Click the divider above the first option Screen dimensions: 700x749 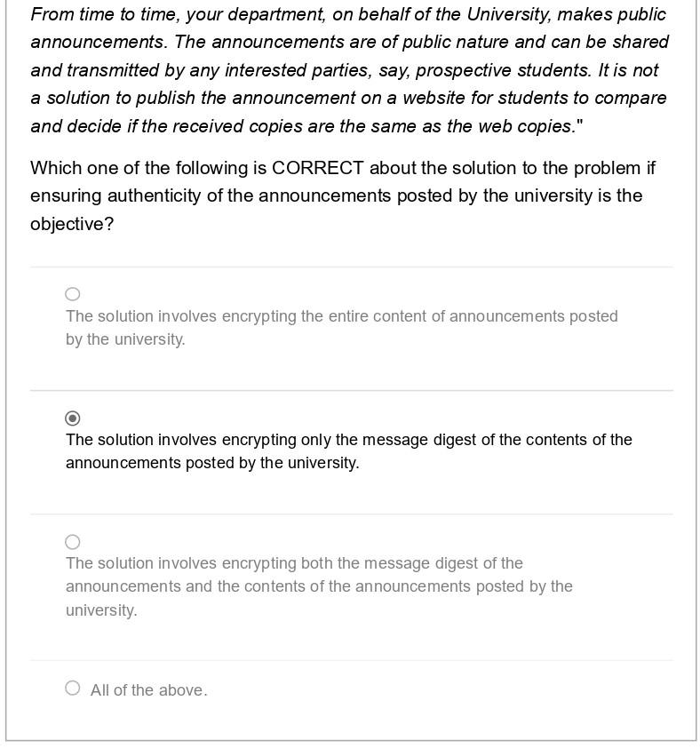click(x=350, y=266)
